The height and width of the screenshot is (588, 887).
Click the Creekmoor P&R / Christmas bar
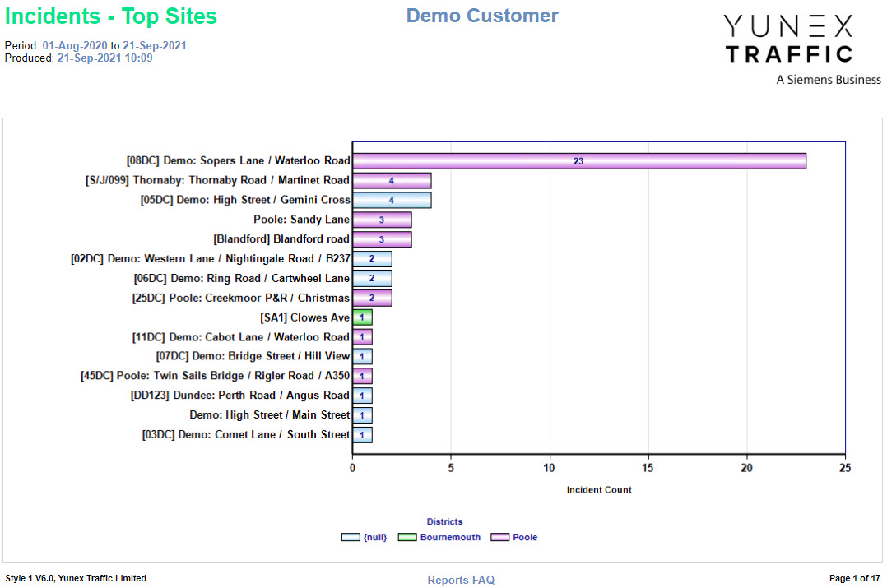tap(372, 298)
